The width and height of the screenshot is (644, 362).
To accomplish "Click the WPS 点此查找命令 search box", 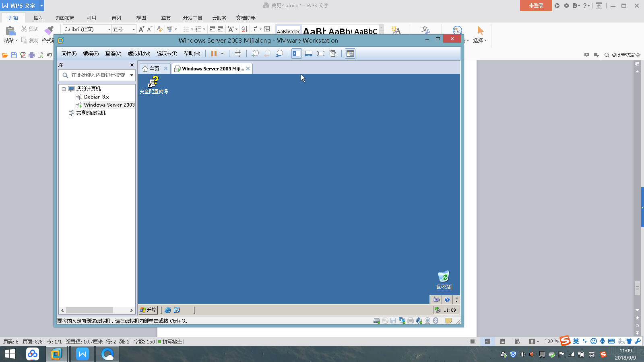I will point(622,55).
